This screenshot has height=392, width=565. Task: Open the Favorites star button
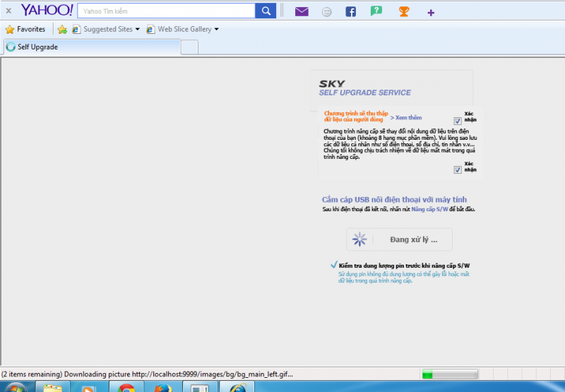tap(25, 29)
